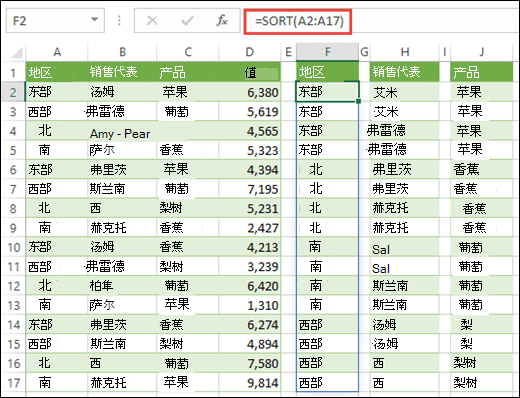Screen dimensions: 520x398
Task: Select column B header
Action: (x=122, y=52)
